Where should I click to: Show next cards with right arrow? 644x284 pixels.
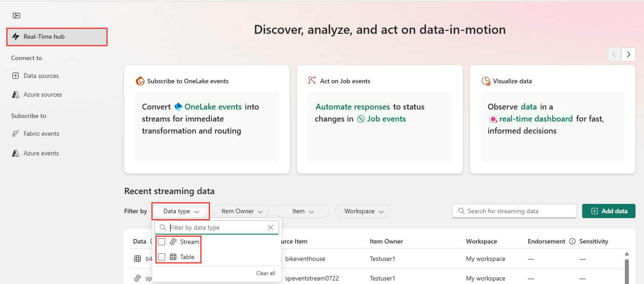point(628,54)
